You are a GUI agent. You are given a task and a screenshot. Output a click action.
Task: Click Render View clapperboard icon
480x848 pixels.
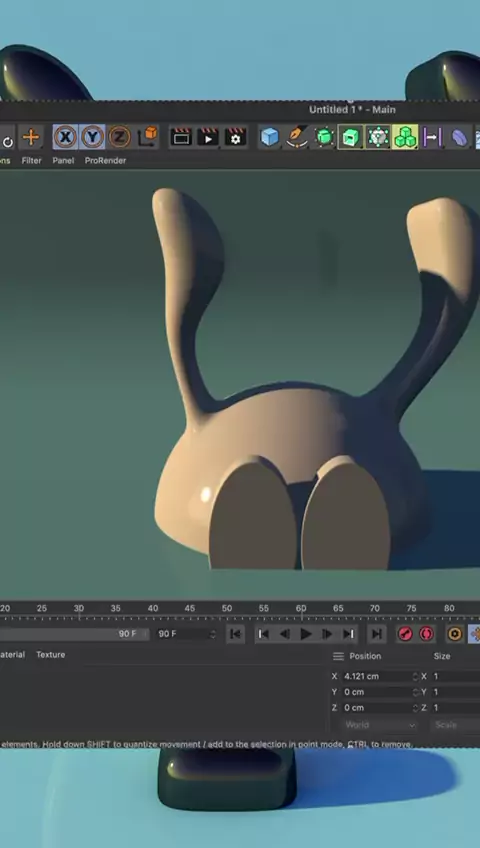[181, 137]
